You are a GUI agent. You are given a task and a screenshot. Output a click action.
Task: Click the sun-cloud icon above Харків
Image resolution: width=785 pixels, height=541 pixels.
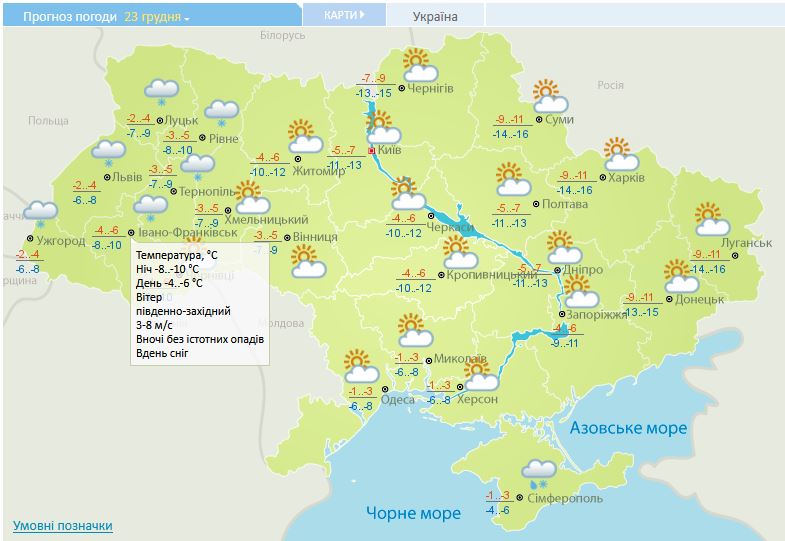coord(621,155)
